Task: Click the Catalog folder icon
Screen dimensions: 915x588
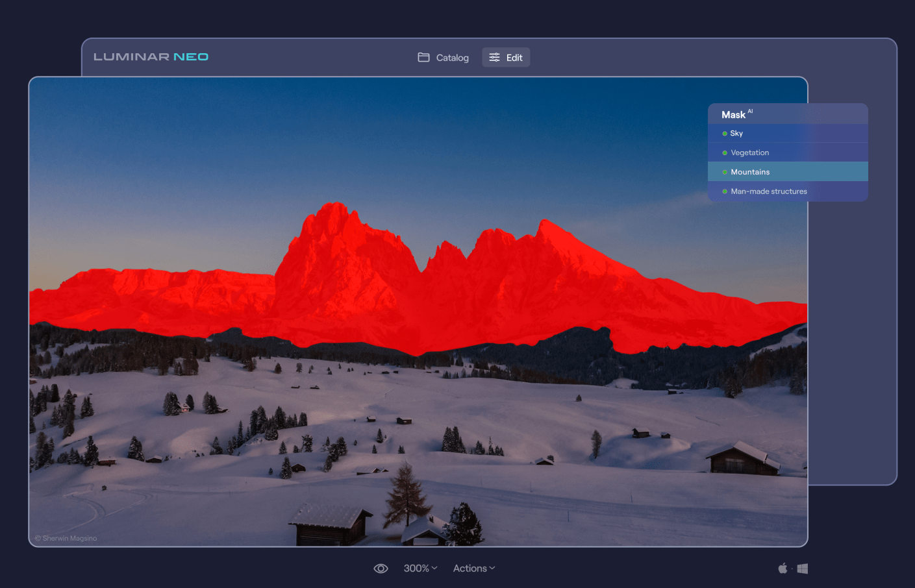Action: pos(423,57)
